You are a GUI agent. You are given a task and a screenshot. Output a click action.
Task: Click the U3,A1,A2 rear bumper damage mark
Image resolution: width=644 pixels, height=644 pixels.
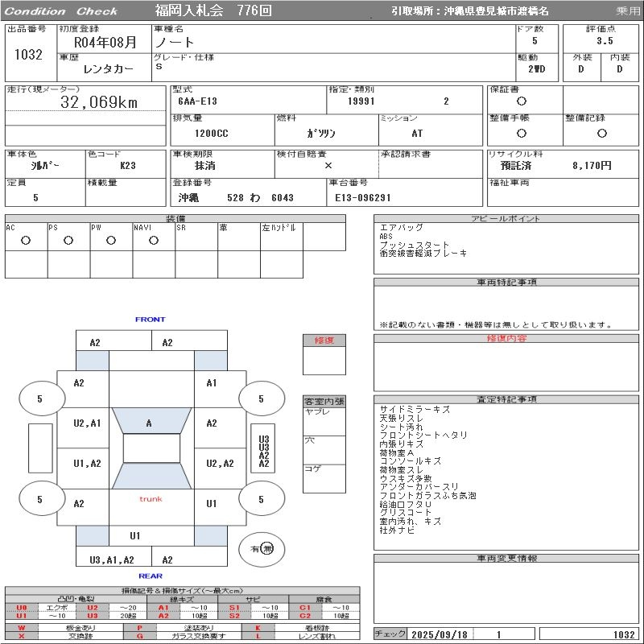112,559
